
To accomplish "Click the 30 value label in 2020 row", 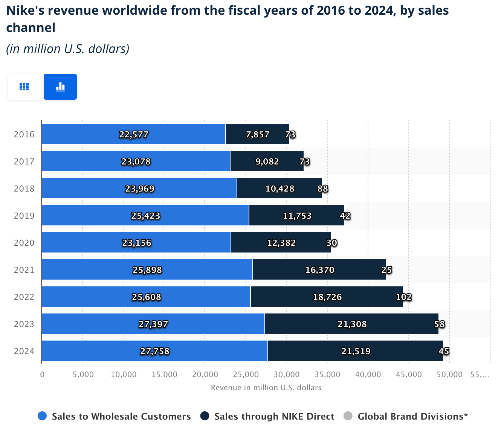I will (x=332, y=243).
